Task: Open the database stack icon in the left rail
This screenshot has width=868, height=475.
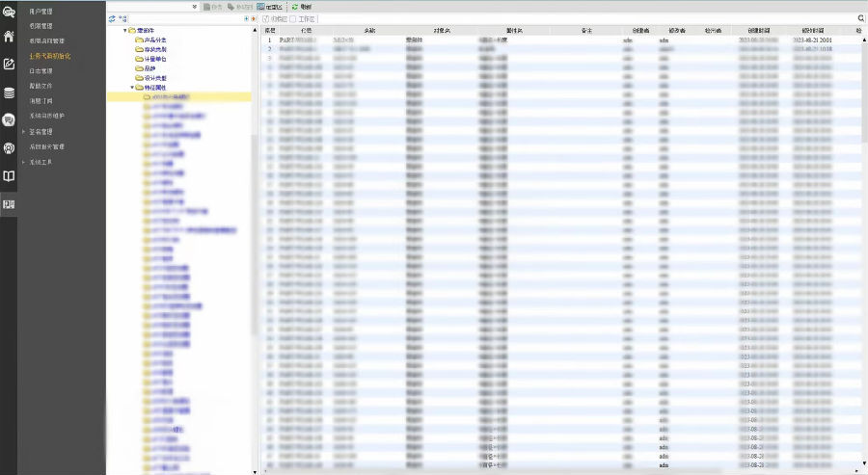Action: point(9,92)
